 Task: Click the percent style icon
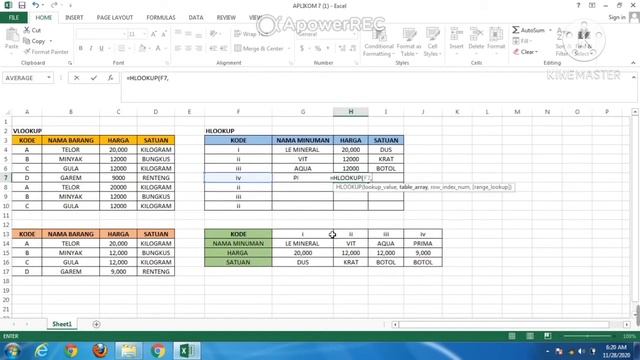coord(318,49)
